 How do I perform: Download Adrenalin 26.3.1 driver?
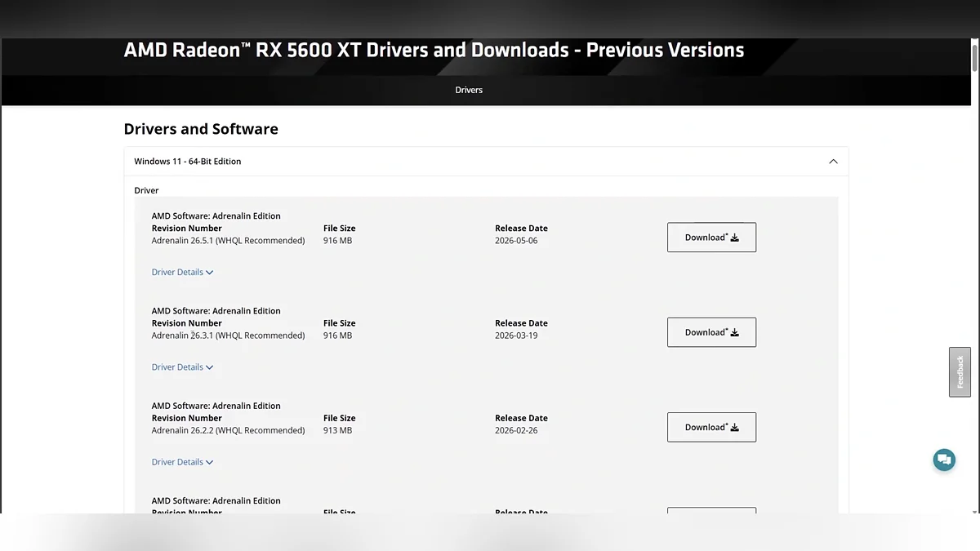click(711, 332)
